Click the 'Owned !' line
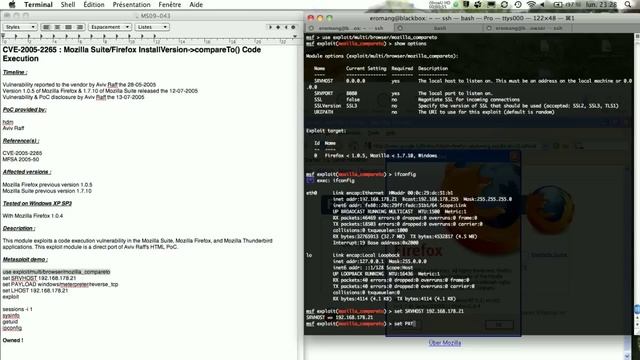 (x=13, y=340)
